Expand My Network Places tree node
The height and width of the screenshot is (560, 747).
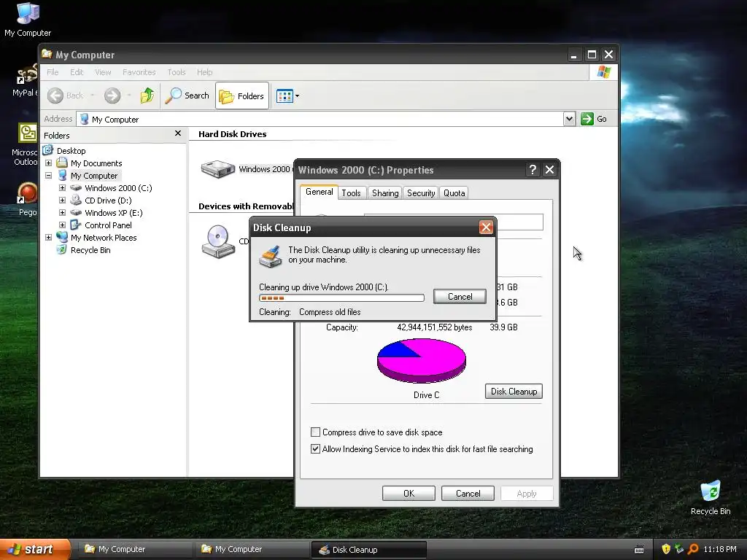point(48,237)
